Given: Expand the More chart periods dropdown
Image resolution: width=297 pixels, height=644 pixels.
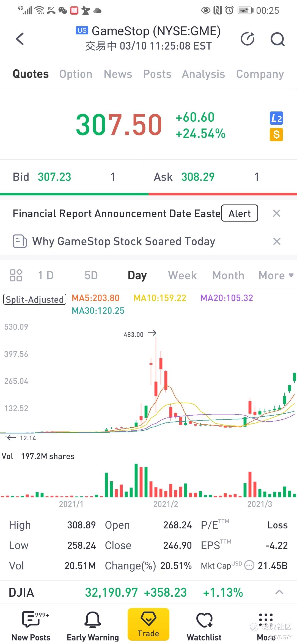Looking at the screenshot, I should point(276,275).
